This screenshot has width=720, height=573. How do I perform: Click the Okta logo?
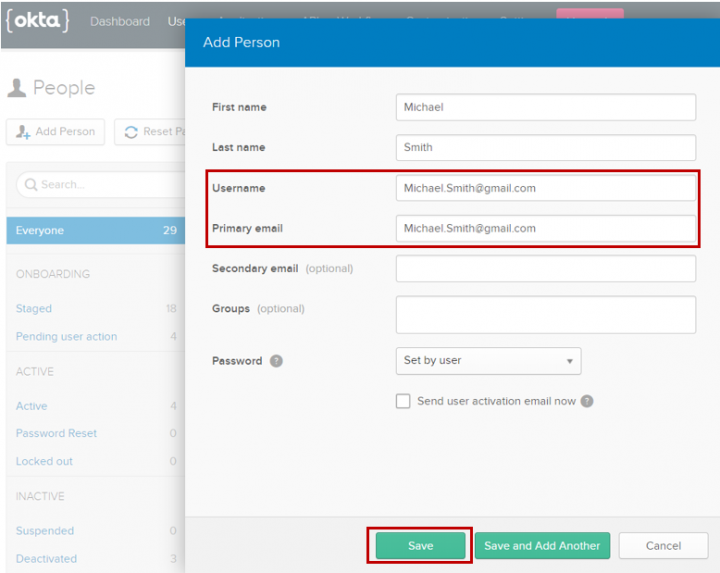tap(37, 21)
